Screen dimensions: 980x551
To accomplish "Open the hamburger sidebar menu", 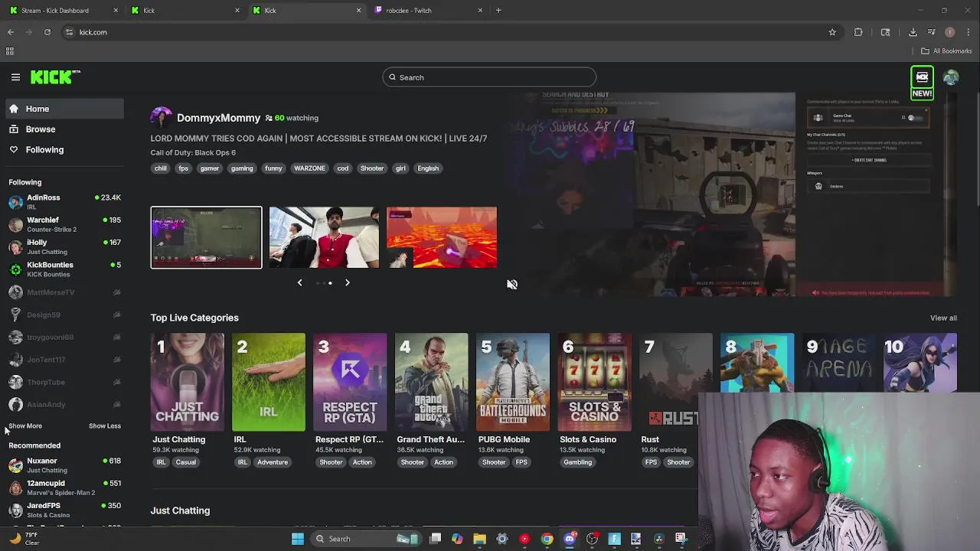I will pyautogui.click(x=15, y=77).
